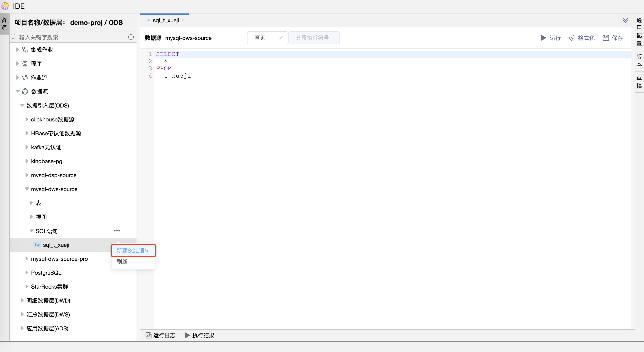The image size is (644, 352).
Task: Click the LOG icon beside 运行日志
Action: (x=149, y=335)
